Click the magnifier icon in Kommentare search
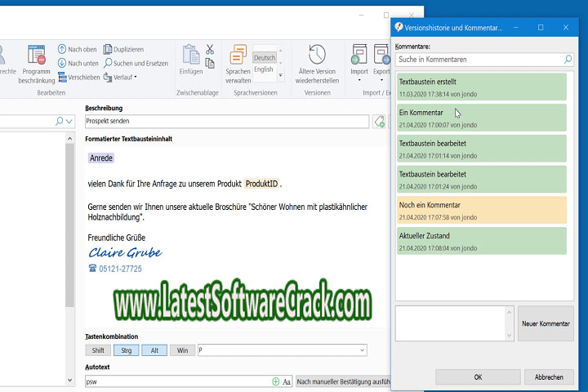This screenshot has width=588, height=392. (x=568, y=59)
